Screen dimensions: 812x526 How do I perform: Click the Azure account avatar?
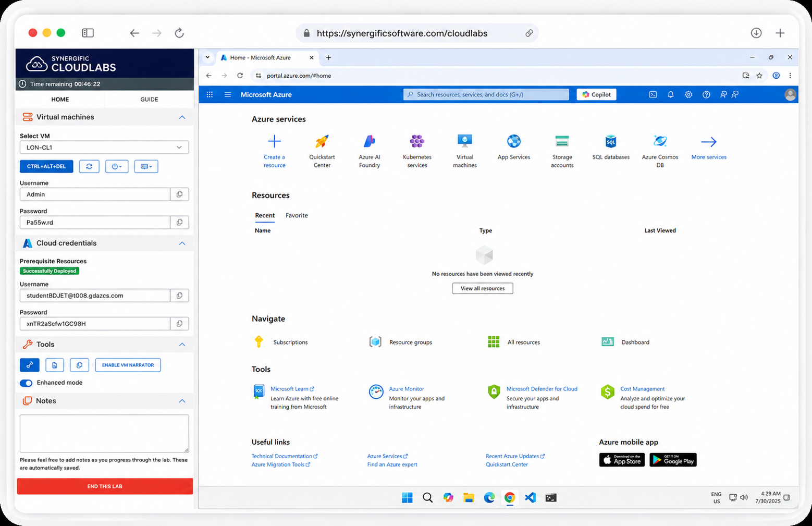[790, 94]
